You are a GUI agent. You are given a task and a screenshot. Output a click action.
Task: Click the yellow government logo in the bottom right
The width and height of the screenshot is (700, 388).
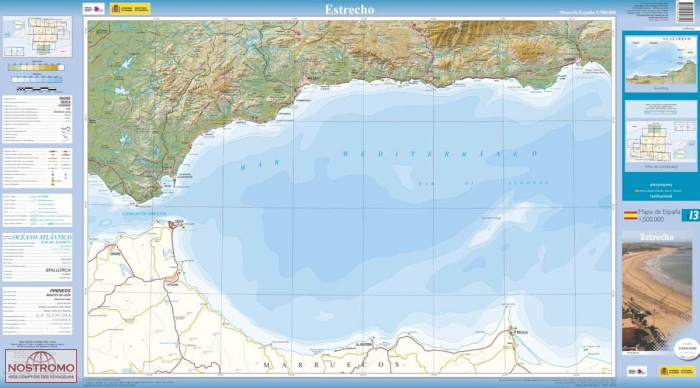click(x=677, y=371)
